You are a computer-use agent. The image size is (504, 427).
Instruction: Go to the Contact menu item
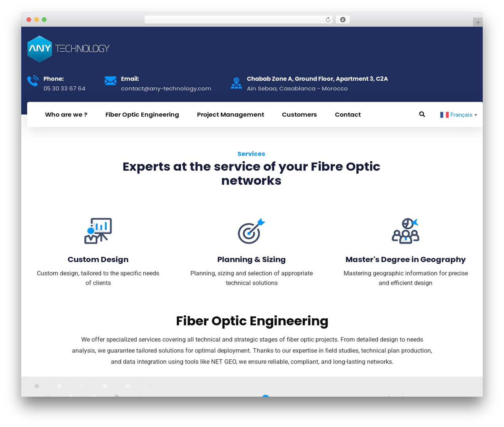(x=348, y=115)
